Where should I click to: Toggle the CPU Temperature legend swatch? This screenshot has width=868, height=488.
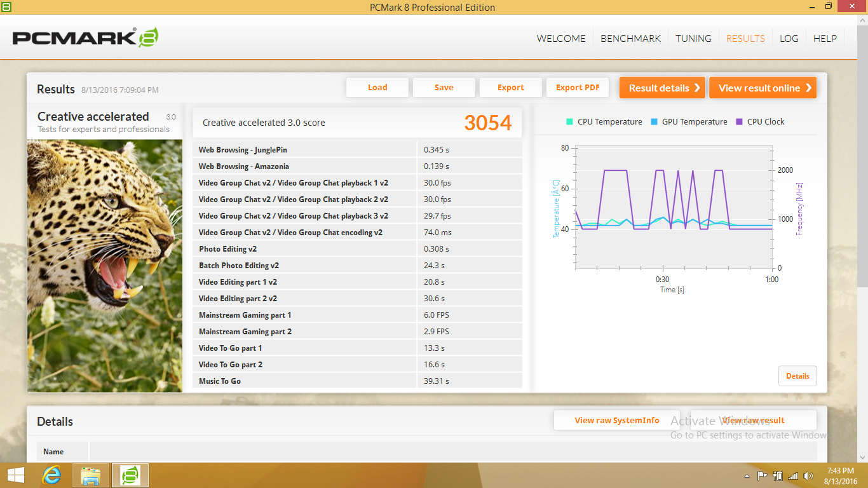tap(569, 121)
